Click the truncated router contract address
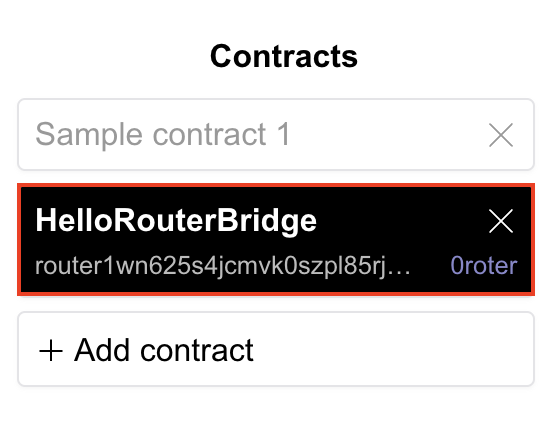The image size is (556, 443). (x=223, y=267)
